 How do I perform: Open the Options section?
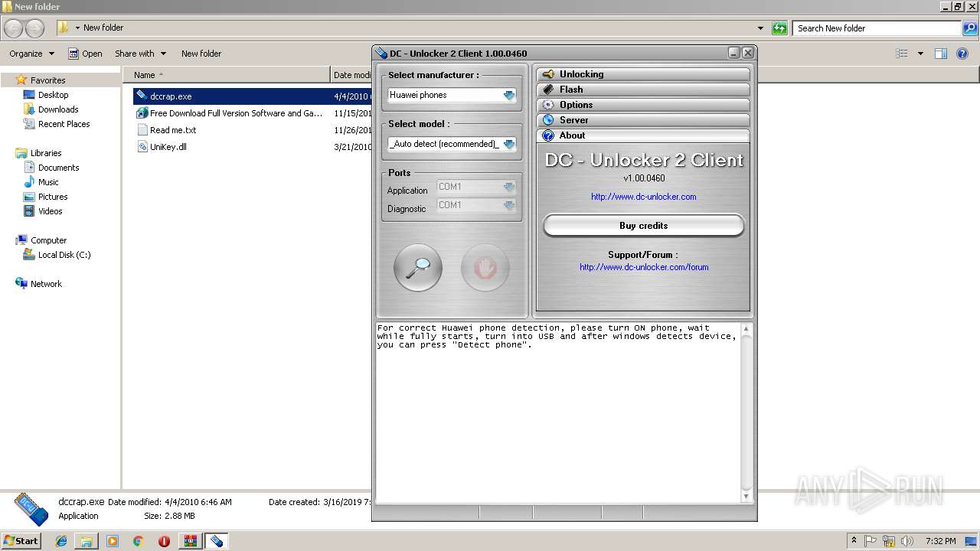(643, 105)
